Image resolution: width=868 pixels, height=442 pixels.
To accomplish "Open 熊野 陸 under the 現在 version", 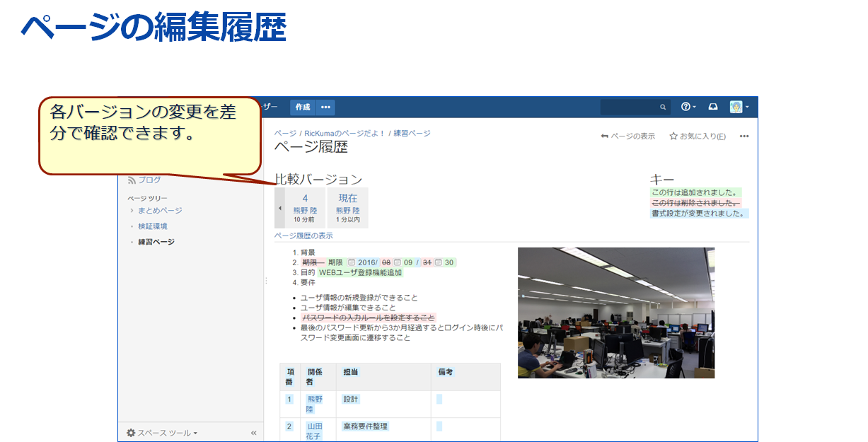I will [x=348, y=211].
